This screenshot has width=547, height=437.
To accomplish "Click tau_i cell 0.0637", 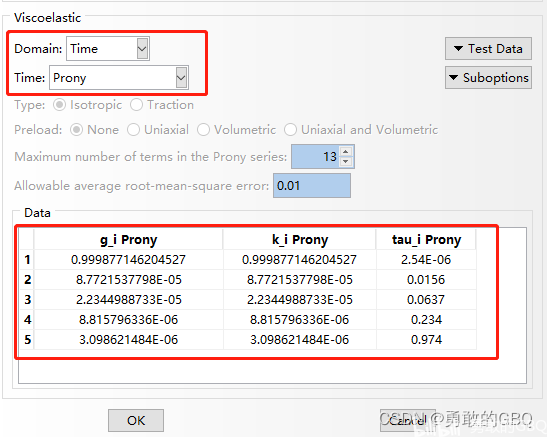I will point(426,300).
